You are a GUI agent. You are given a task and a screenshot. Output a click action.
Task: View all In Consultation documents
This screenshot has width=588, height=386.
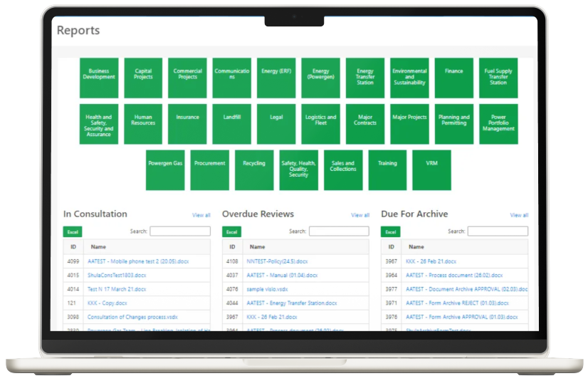(x=201, y=215)
